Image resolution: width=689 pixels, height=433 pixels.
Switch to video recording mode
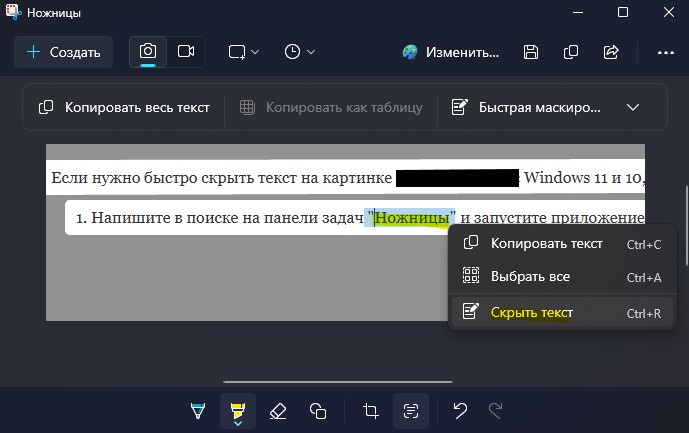186,52
